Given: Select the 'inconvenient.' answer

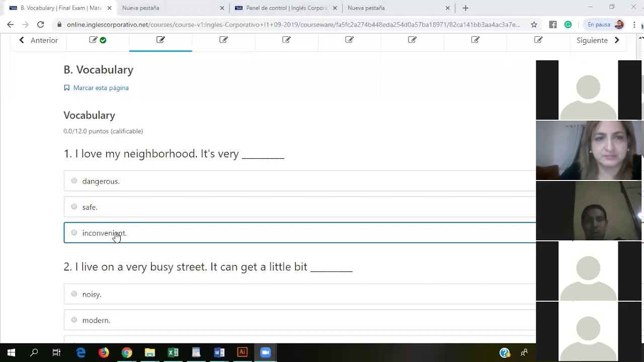Looking at the screenshot, I should (300, 233).
